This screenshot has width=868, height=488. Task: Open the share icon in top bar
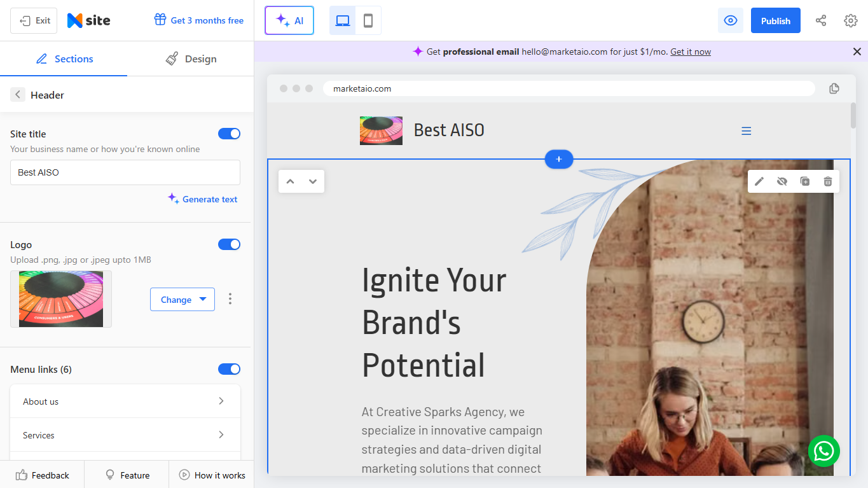(x=821, y=21)
